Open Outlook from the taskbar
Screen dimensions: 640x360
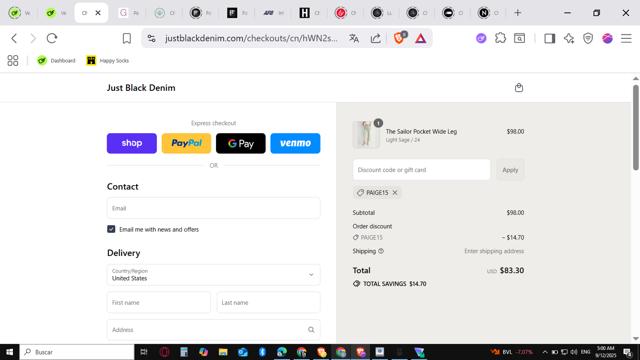242,352
